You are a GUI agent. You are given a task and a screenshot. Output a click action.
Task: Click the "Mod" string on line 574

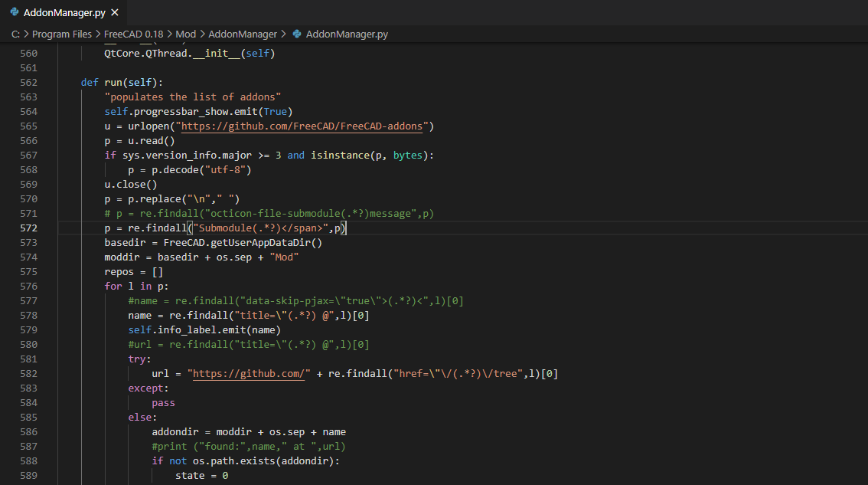tap(284, 257)
